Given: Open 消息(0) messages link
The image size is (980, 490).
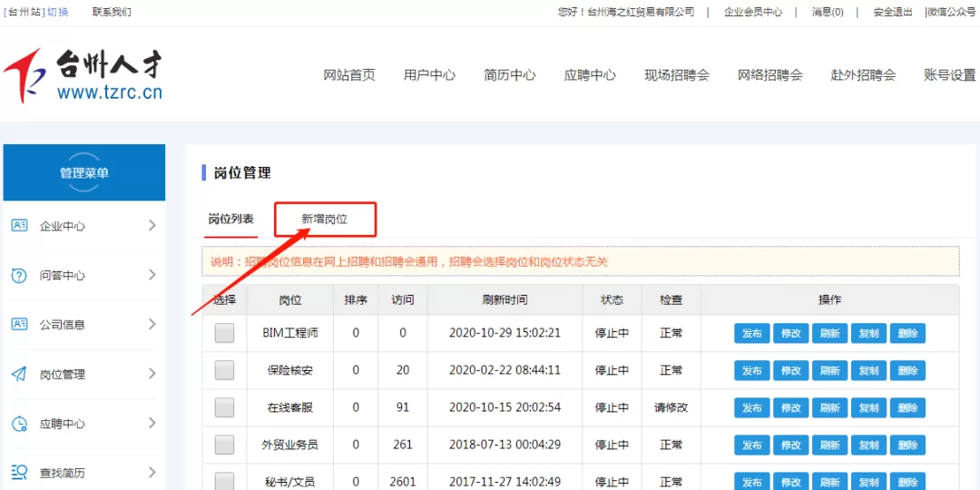Looking at the screenshot, I should [x=828, y=12].
